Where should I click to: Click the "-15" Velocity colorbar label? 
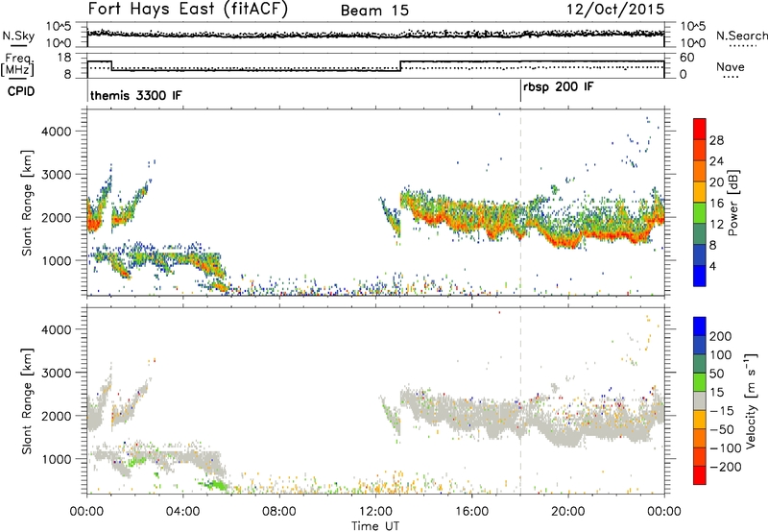(x=722, y=411)
